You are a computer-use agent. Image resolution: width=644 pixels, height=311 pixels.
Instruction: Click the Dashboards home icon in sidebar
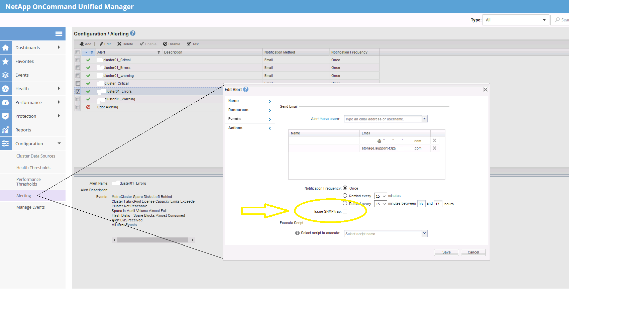[6, 48]
